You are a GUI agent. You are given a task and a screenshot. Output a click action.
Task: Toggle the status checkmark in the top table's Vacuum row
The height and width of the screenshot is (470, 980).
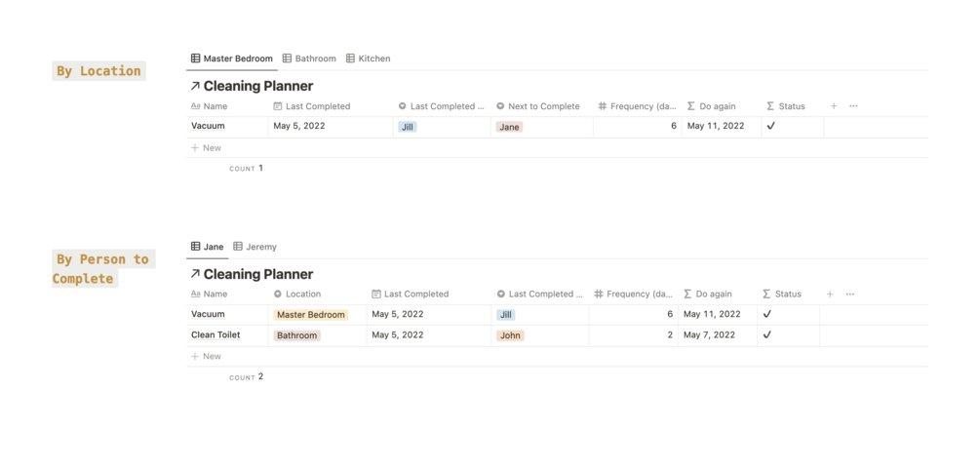pyautogui.click(x=770, y=126)
